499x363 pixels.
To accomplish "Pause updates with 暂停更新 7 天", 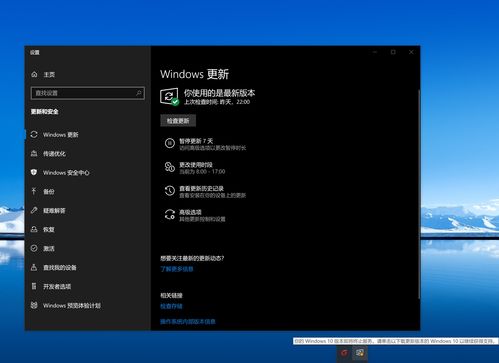I will (x=205, y=144).
